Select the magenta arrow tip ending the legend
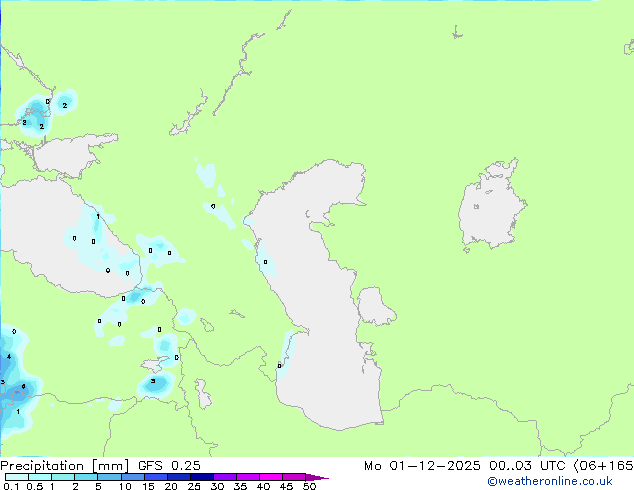Screen dimensions: 634x490 tap(322, 477)
